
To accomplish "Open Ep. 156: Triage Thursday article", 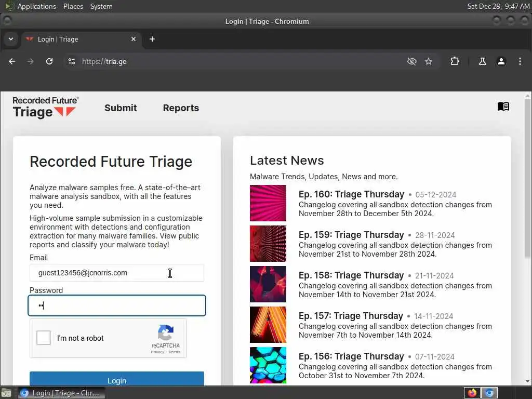I will point(351,356).
